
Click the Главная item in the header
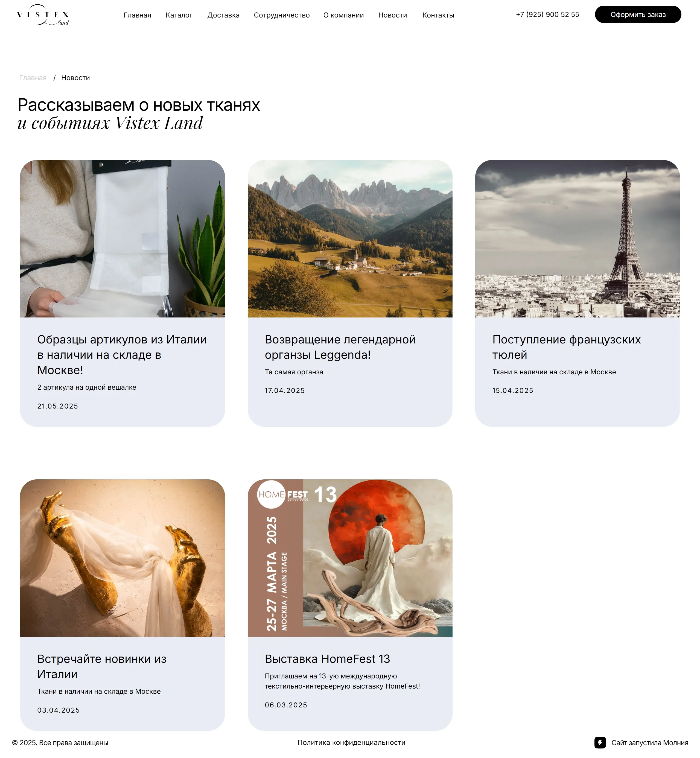point(137,15)
